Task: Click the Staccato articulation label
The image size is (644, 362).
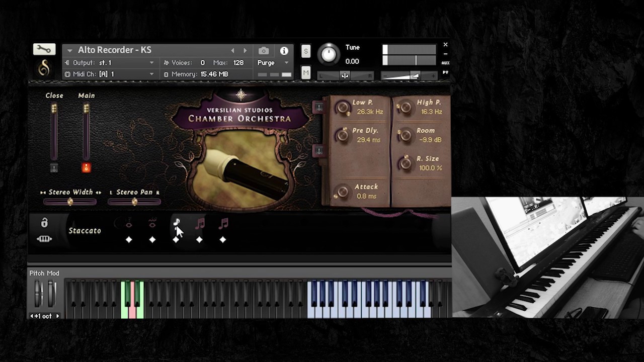Action: point(85,231)
